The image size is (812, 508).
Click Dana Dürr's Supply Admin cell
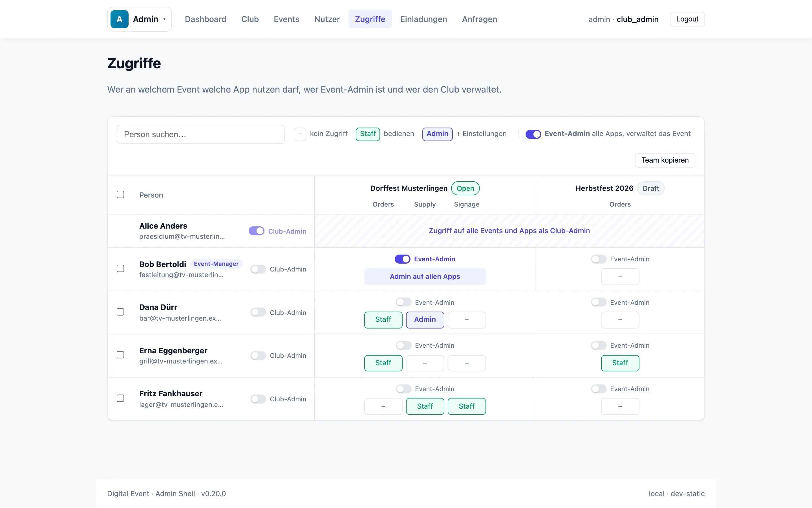425,320
